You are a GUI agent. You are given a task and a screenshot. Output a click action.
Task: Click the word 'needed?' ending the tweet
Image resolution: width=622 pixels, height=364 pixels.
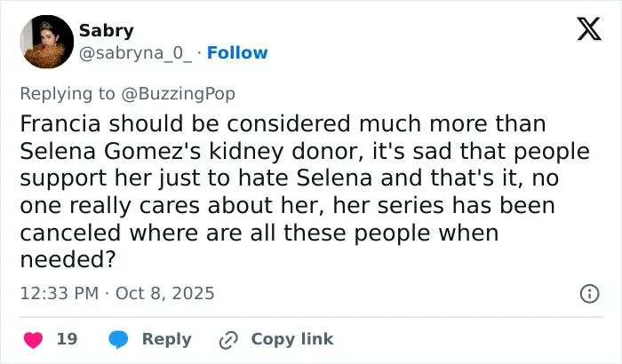68,260
